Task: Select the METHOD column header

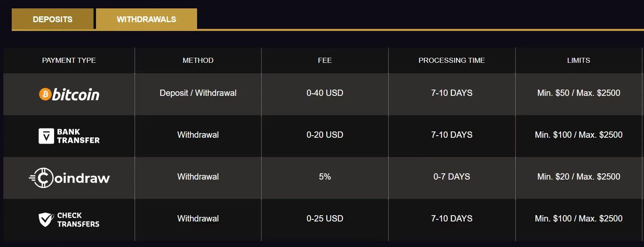Action: click(x=198, y=60)
